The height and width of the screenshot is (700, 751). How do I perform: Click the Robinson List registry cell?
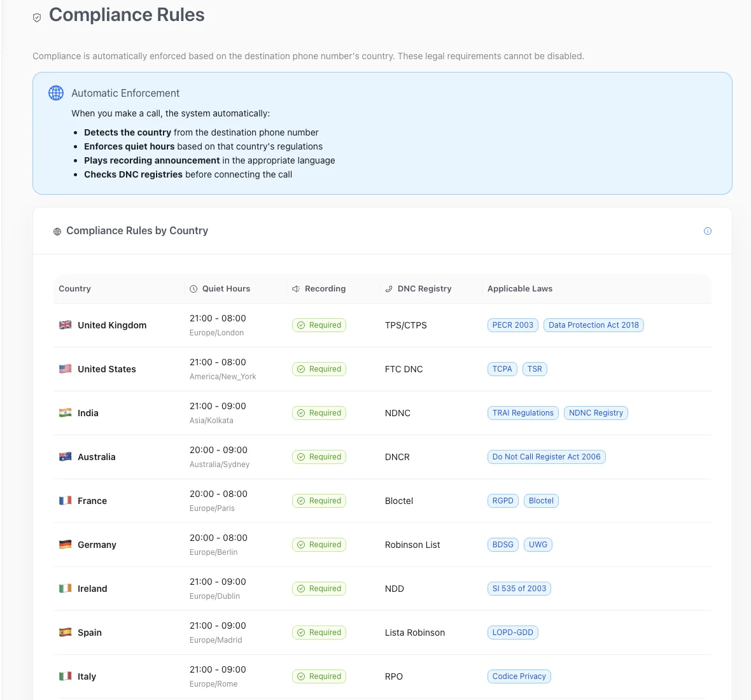[412, 545]
